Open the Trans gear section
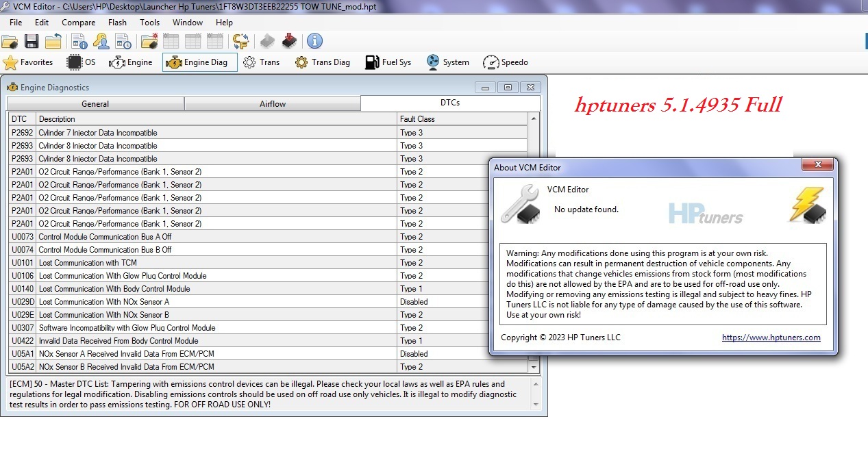 (261, 62)
